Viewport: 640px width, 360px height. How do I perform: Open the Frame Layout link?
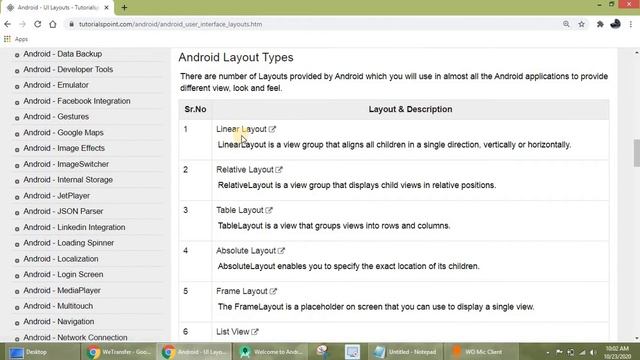point(242,291)
